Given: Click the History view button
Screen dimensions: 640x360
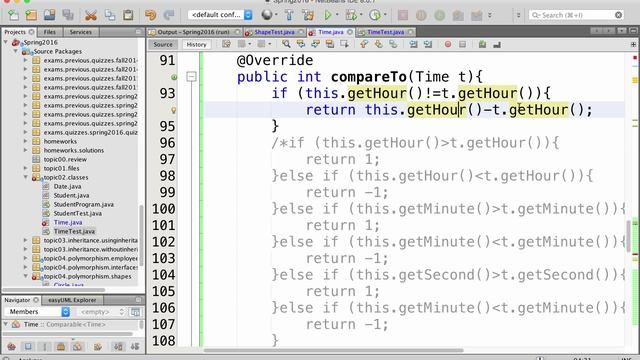Looking at the screenshot, I should (x=196, y=44).
